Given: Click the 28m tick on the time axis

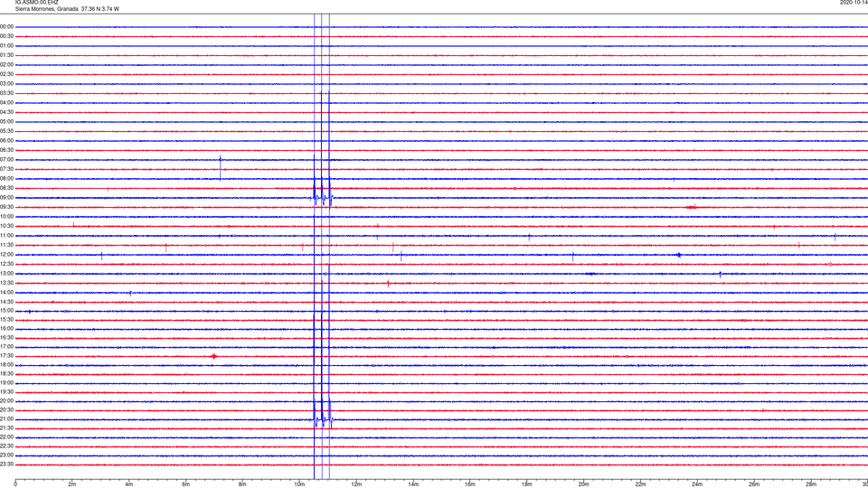Looking at the screenshot, I should tap(811, 484).
